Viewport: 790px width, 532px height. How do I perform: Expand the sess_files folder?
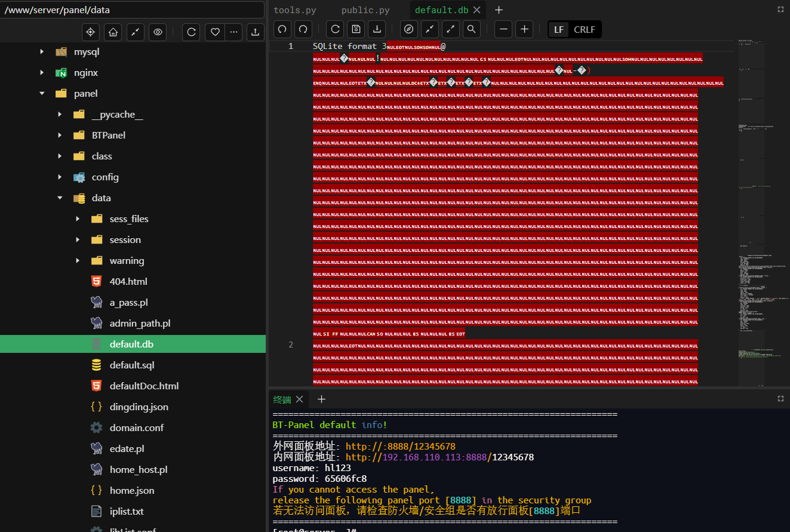(x=78, y=219)
